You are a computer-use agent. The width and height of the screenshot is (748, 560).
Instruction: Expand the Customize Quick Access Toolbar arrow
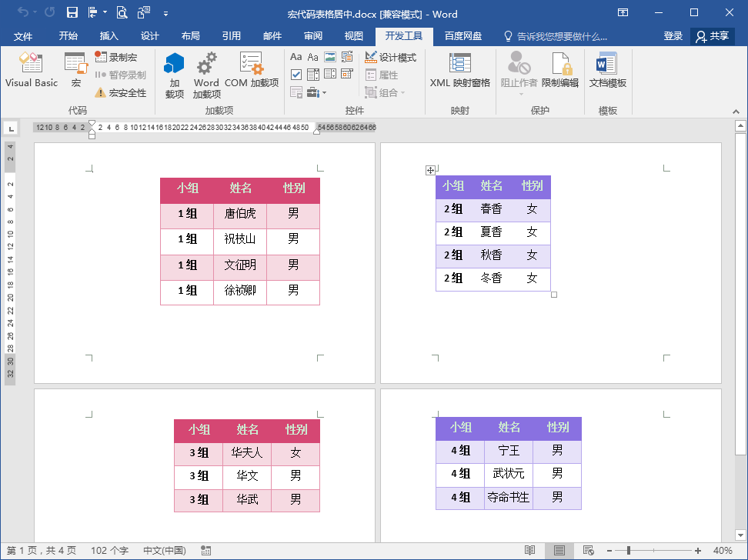165,14
